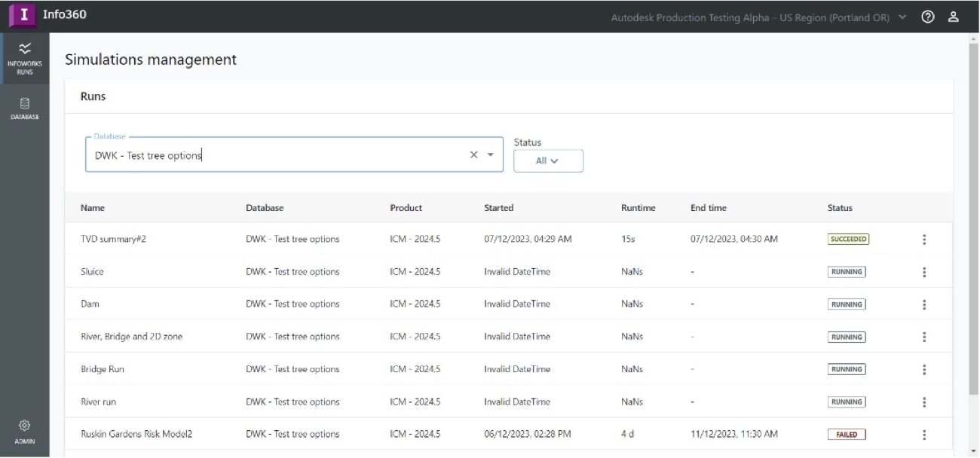Expand the Database selection dropdown
The width and height of the screenshot is (980, 458).
tap(491, 154)
